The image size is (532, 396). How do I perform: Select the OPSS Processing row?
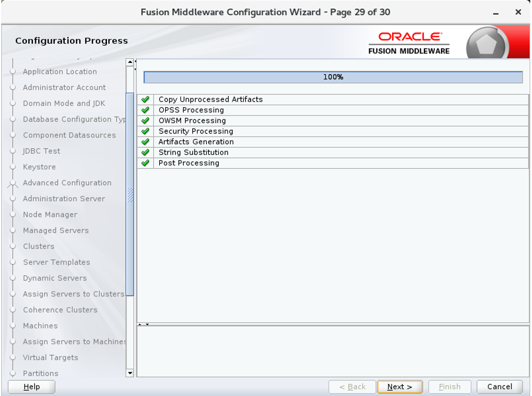click(x=333, y=110)
